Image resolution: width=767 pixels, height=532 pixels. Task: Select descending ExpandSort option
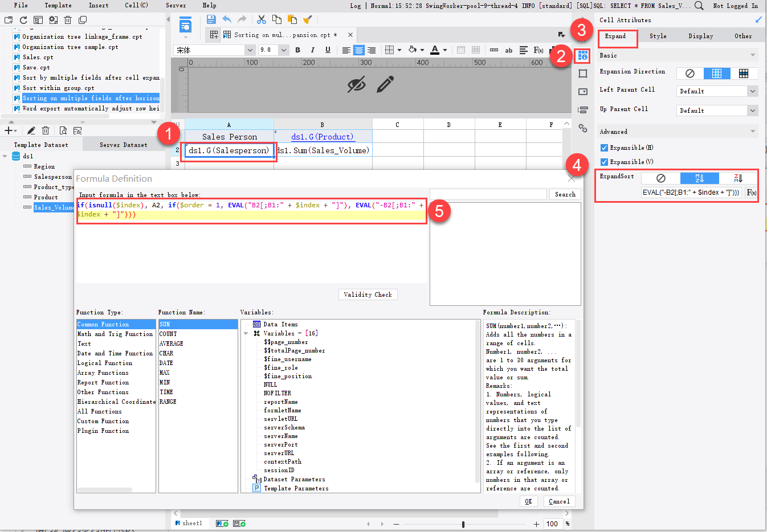tap(739, 178)
